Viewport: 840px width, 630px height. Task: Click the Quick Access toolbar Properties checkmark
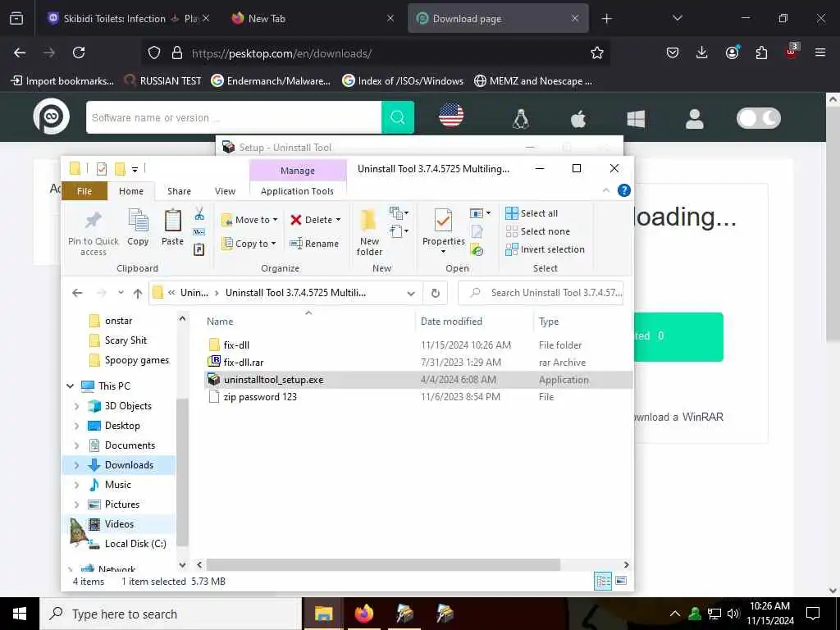pos(101,169)
